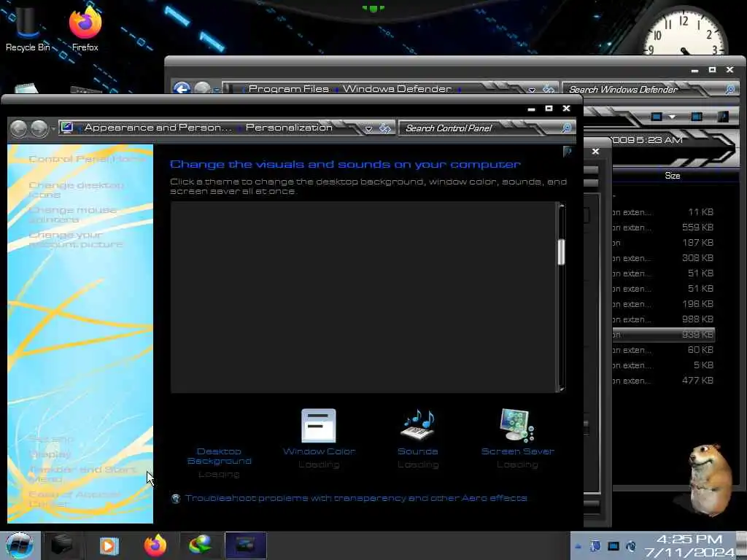This screenshot has width=747, height=560.
Task: Show hidden tray icons arrow
Action: coord(578,547)
